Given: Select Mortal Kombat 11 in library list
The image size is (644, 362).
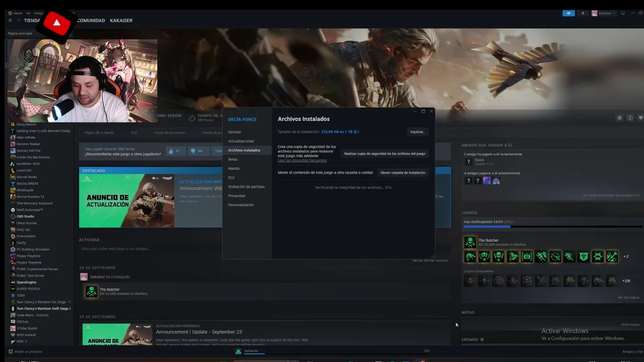Looking at the screenshot, I should tap(30, 197).
